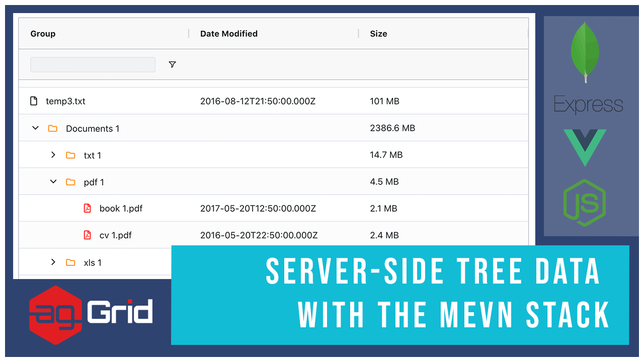Select the pdf 1 row label

click(94, 182)
